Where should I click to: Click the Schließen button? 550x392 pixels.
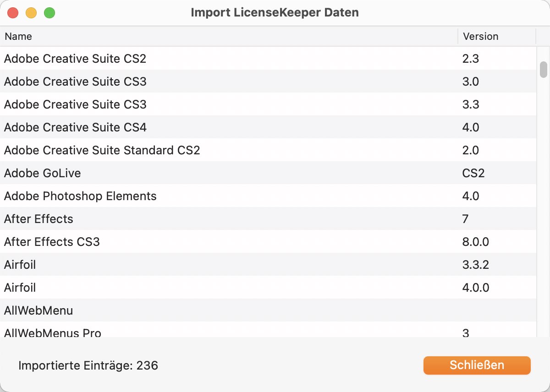477,365
